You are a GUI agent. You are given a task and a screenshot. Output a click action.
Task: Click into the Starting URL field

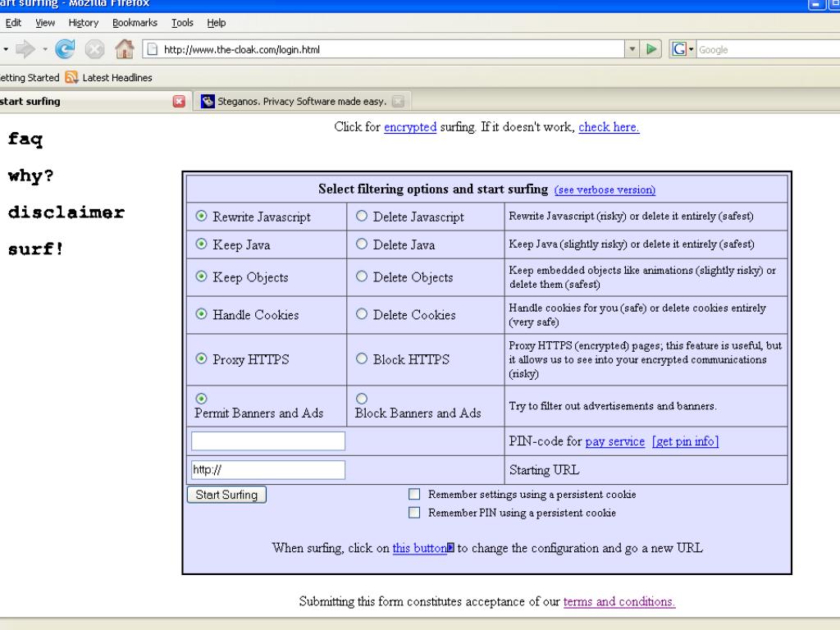tap(268, 470)
